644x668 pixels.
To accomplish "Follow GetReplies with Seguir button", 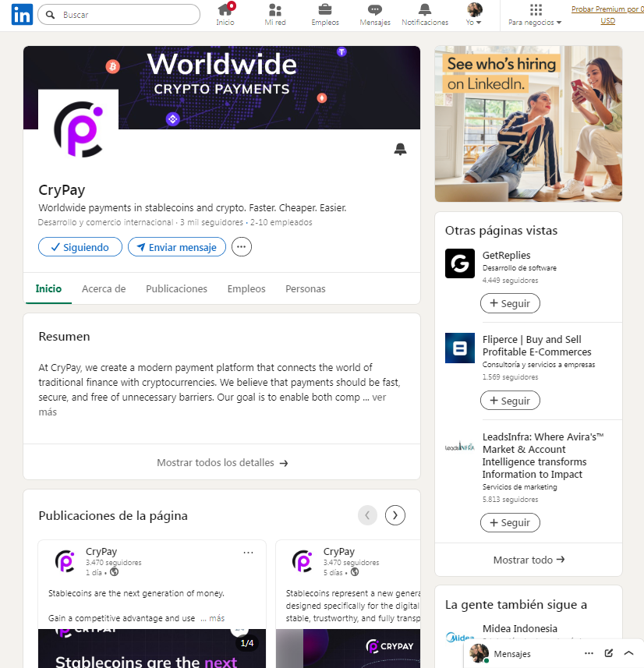I will coord(510,303).
